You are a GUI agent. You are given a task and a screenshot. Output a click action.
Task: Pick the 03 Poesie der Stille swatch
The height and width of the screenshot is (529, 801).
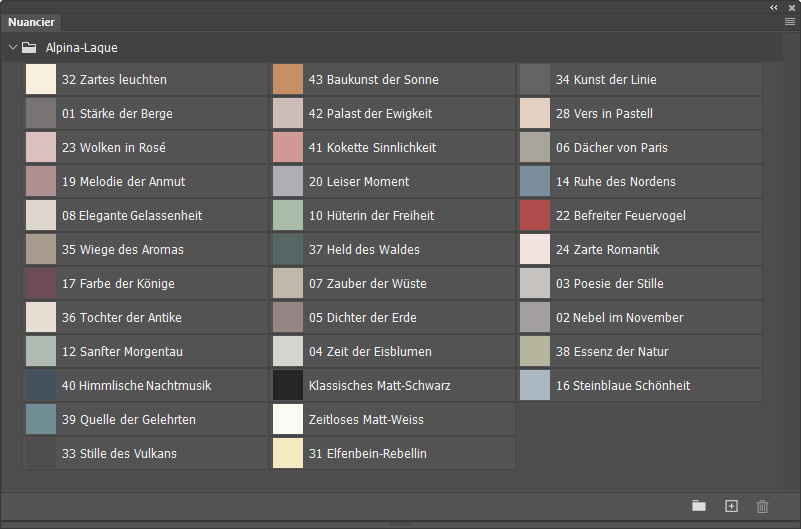[x=535, y=283]
